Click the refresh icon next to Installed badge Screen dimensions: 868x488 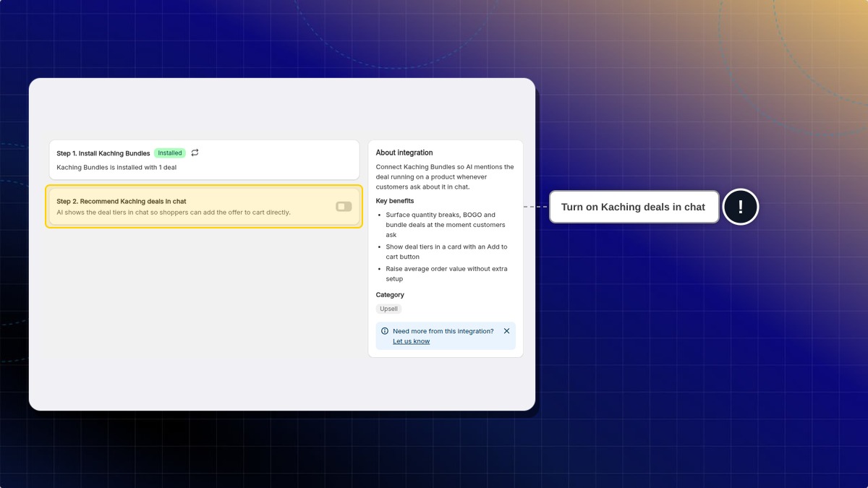click(x=195, y=153)
